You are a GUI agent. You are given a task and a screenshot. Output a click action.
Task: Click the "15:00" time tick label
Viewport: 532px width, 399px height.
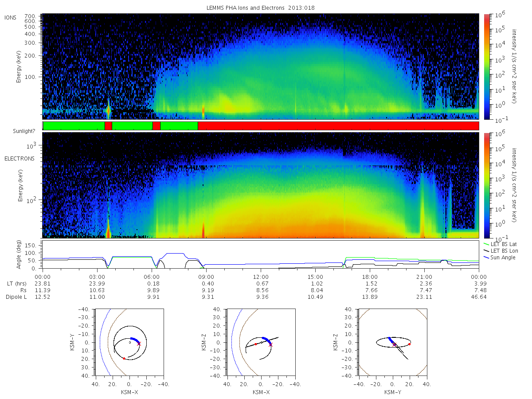point(315,277)
